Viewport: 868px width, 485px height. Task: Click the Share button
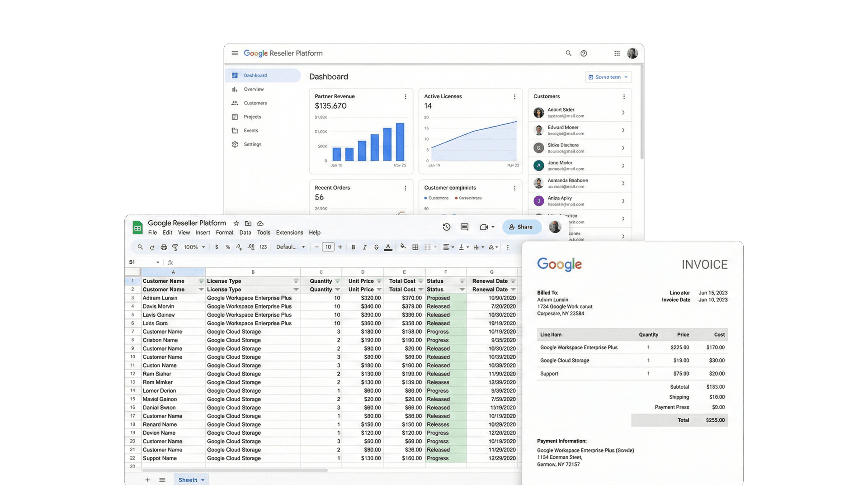pyautogui.click(x=522, y=227)
